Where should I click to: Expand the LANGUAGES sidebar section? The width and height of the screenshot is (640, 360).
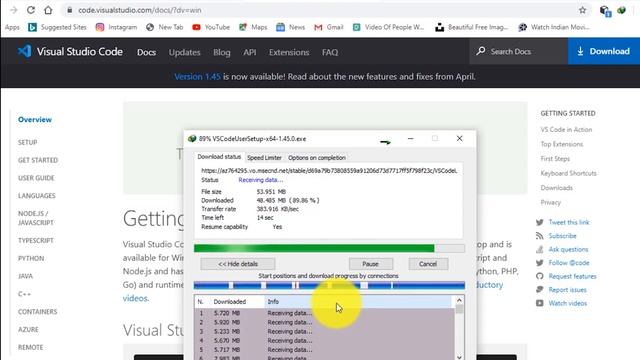tap(36, 196)
